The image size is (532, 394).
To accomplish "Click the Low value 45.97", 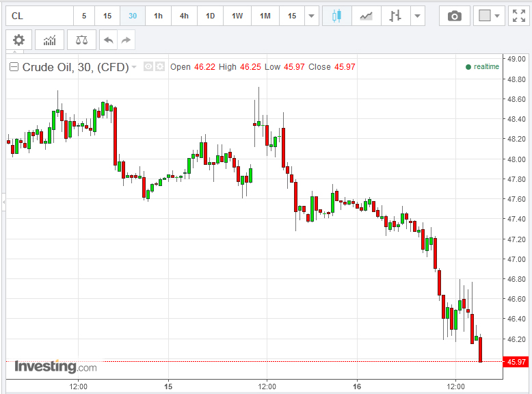I will 294,67.
